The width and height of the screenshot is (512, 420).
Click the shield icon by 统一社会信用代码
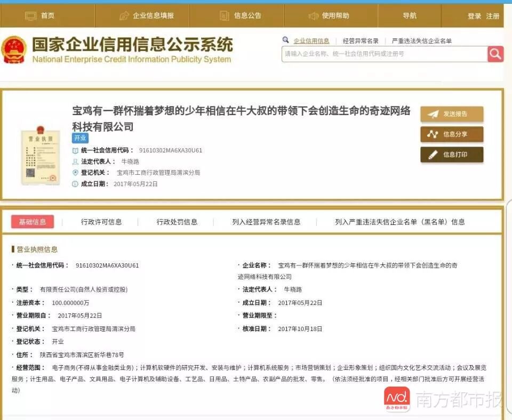point(75,150)
